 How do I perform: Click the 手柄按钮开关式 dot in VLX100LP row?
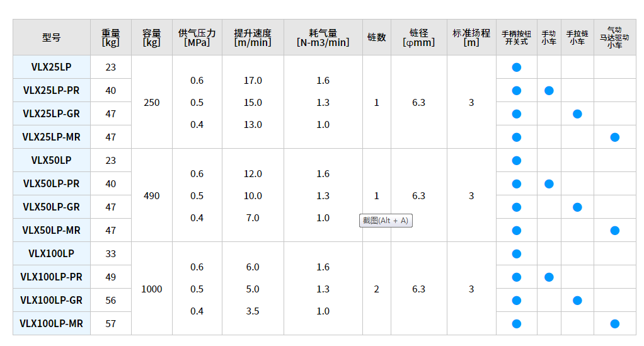517,254
